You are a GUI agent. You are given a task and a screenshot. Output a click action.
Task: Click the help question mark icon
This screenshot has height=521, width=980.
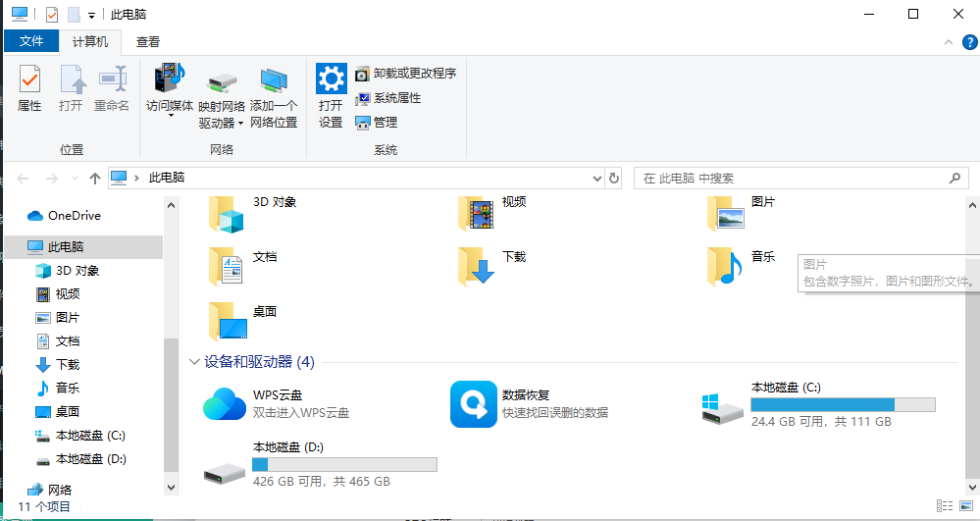(969, 42)
